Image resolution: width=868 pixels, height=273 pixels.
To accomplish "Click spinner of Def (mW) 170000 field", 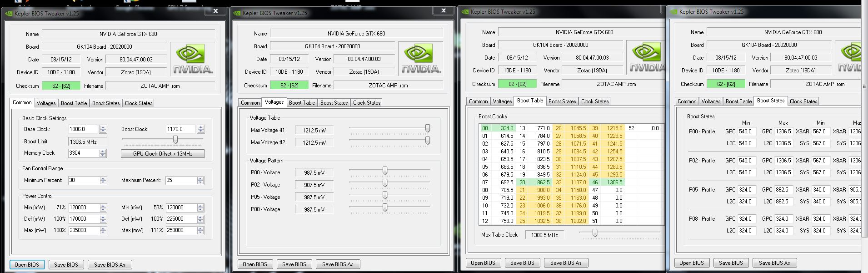I will pos(103,219).
